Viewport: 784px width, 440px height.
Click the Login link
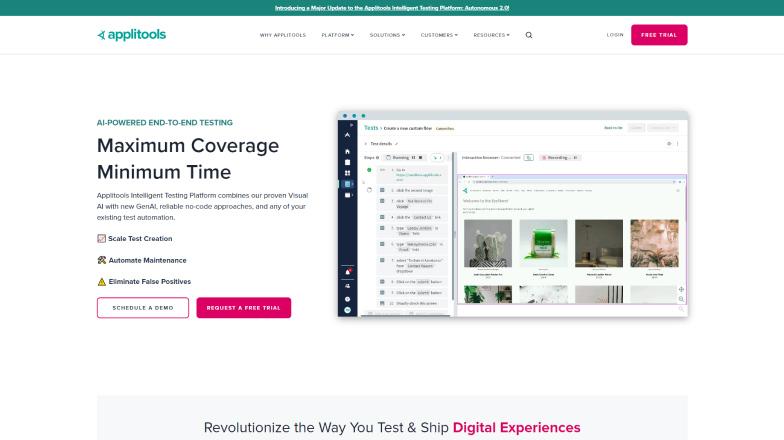tap(615, 35)
